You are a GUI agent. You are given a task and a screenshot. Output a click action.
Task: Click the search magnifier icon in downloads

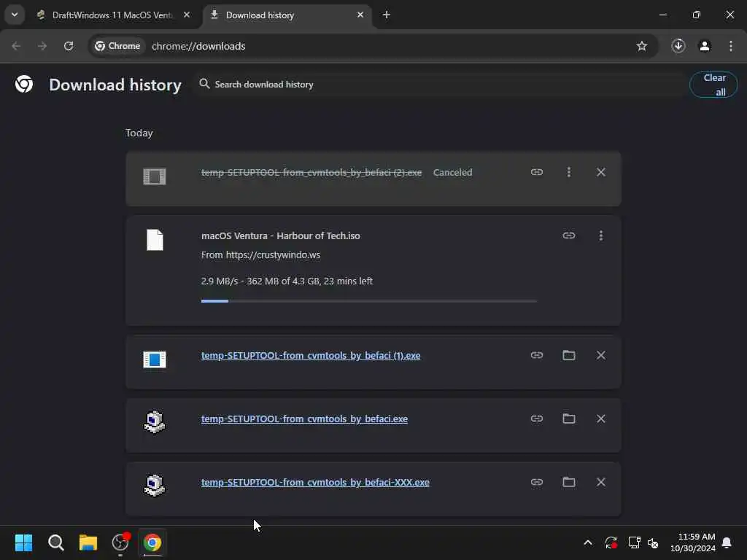click(204, 84)
